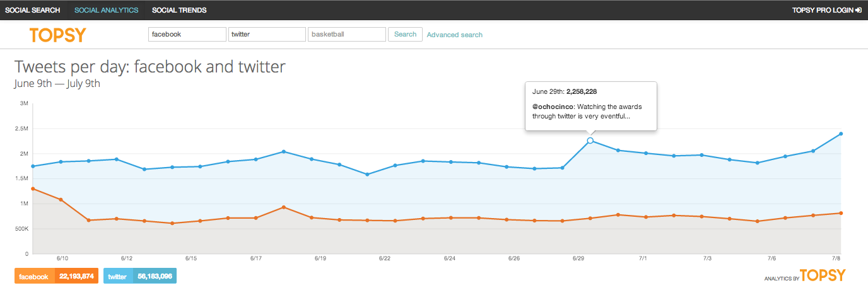Viewport: 868px width, 300px height.
Task: Click the 6/29 x-axis label
Action: click(578, 258)
